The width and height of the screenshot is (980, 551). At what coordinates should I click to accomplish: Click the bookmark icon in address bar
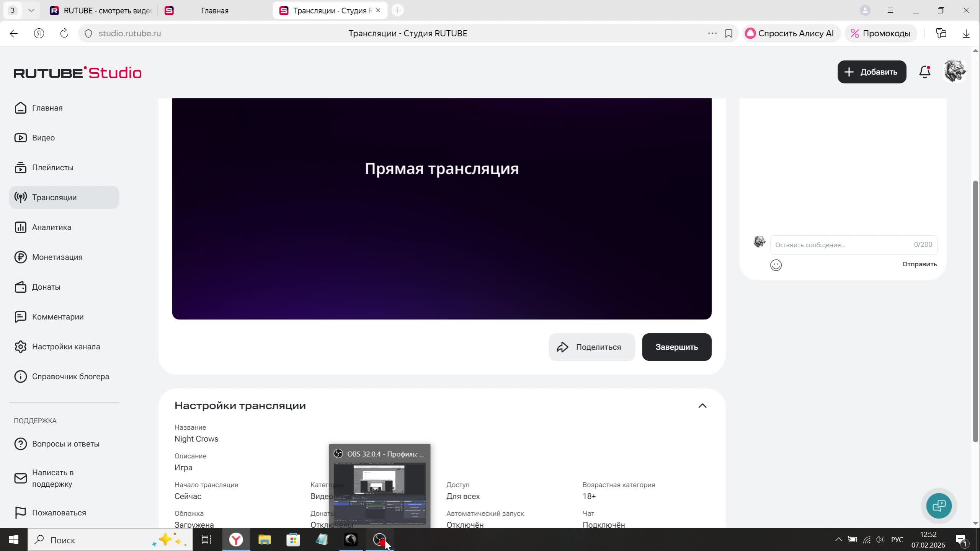coord(728,33)
